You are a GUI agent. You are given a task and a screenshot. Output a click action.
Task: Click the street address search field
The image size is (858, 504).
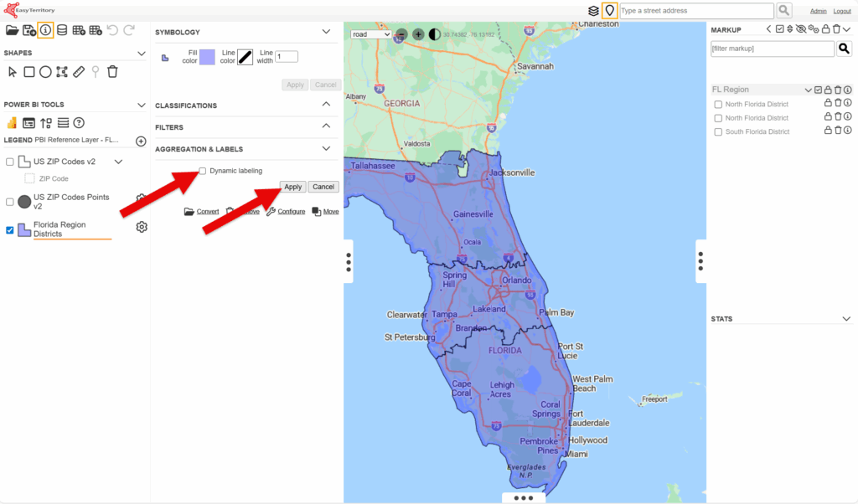coord(695,11)
